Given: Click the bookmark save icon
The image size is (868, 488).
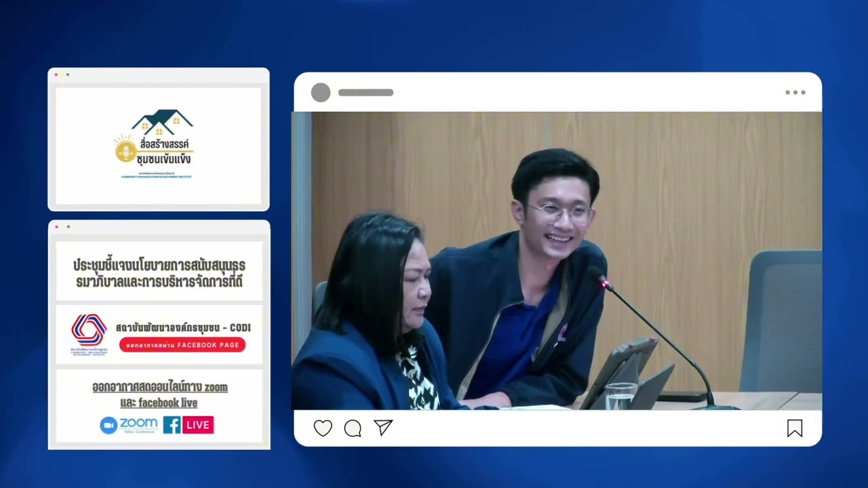Looking at the screenshot, I should (795, 428).
